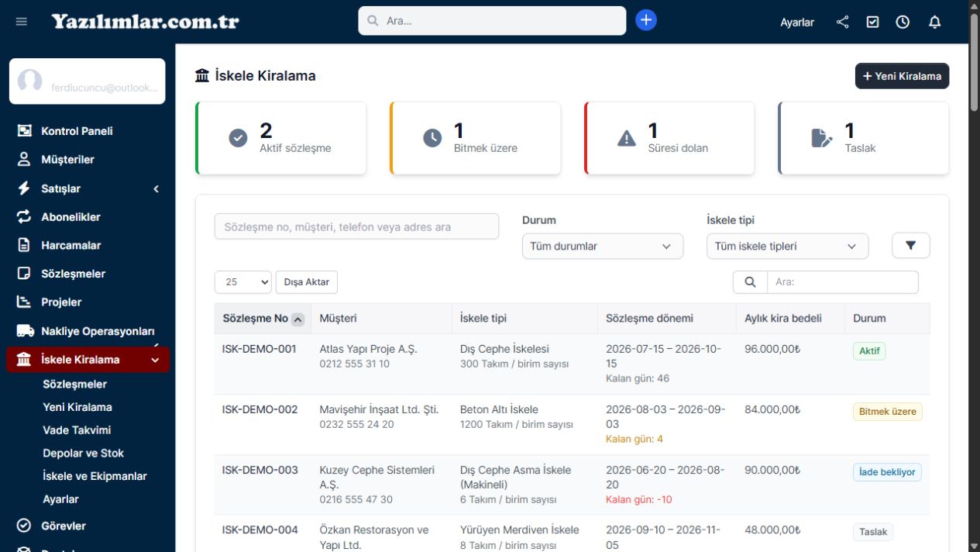Open İskele ve Ekipmanlar submenu item

(x=95, y=476)
